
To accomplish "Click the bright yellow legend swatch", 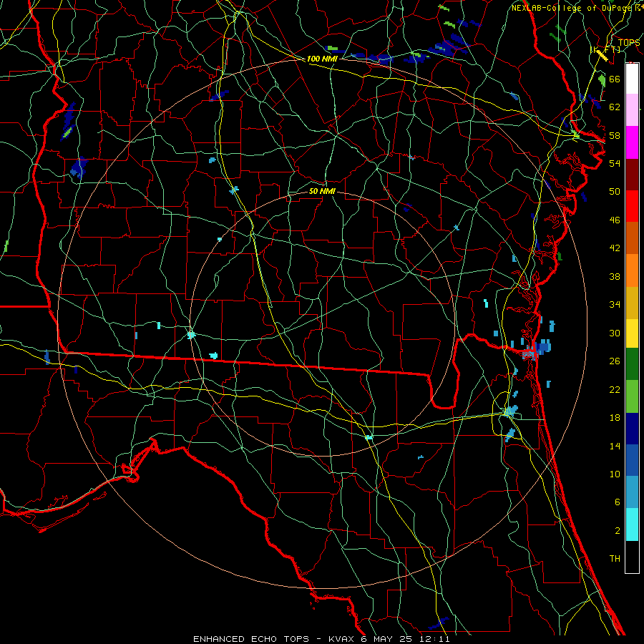I will (x=632, y=333).
